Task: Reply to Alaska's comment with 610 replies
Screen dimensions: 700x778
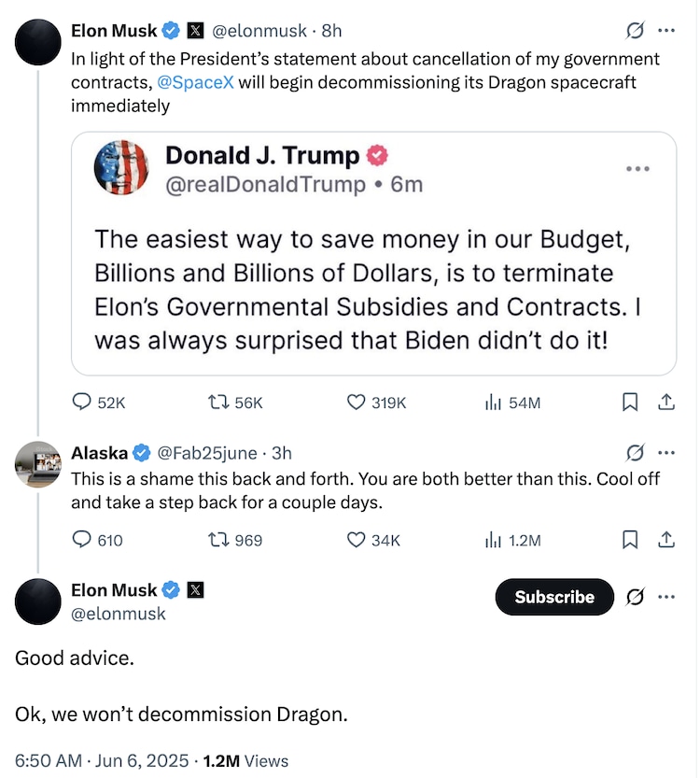Action: tap(82, 540)
